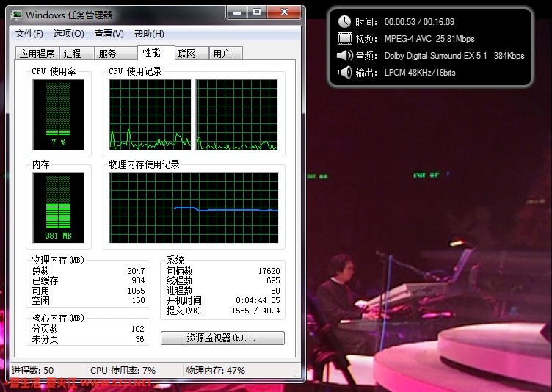Click the 内存 gauge showing 981 MB

[x=59, y=208]
